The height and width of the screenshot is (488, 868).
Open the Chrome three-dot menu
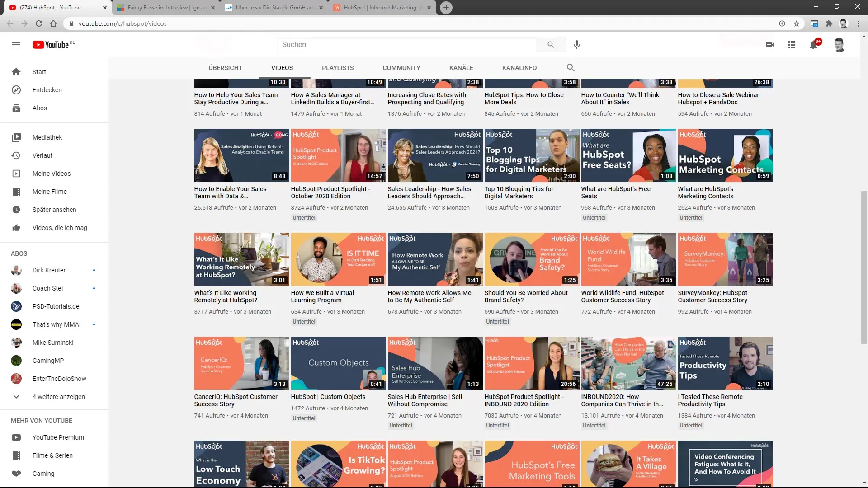(858, 23)
